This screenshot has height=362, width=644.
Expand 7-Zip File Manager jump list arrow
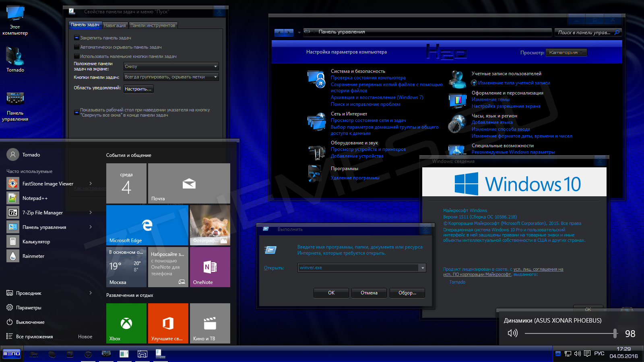pos(91,212)
